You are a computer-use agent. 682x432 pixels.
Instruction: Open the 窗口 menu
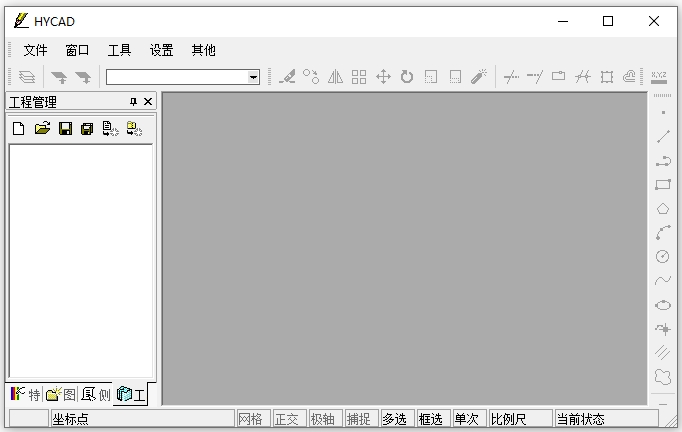pyautogui.click(x=77, y=50)
